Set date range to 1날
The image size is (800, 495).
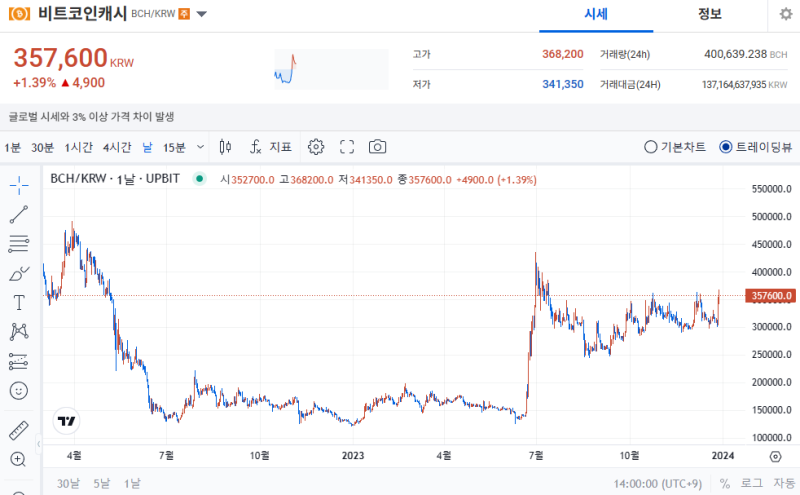pos(132,483)
